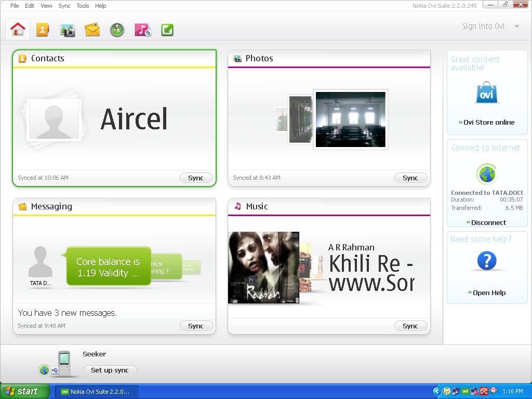
Task: Click the globe internet connection icon
Action: point(487,174)
